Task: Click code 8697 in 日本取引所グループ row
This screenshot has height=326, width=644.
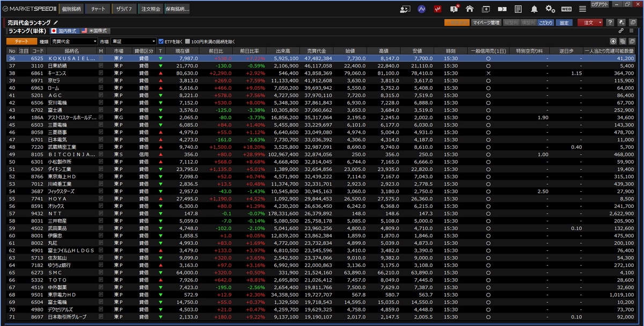Action: pos(37,316)
